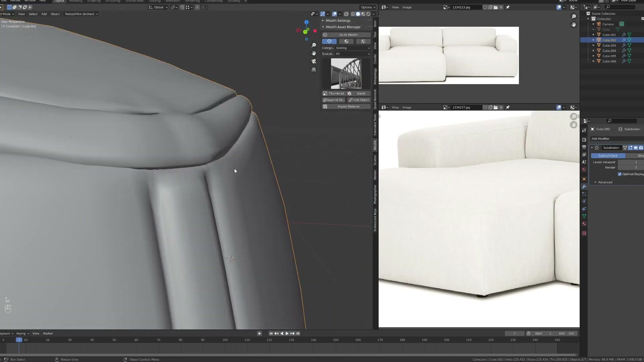Collapse the Subdivision modifier panel
The height and width of the screenshot is (362, 644).
tap(592, 148)
